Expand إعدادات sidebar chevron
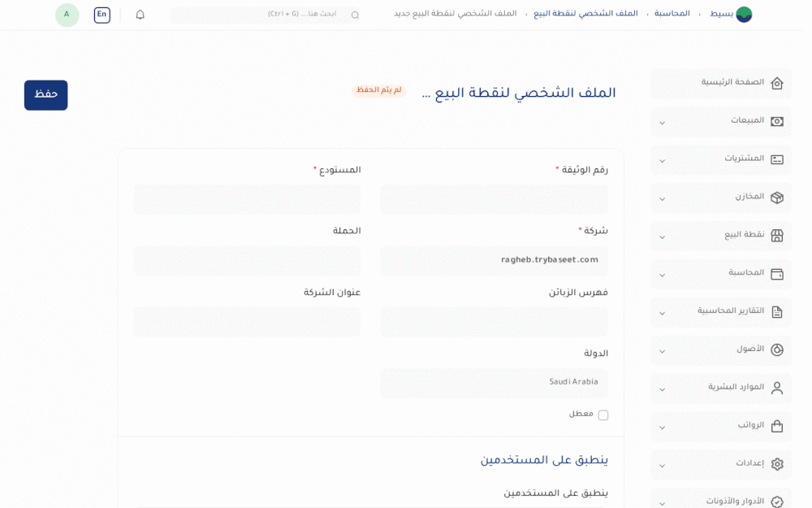The height and width of the screenshot is (508, 812). coord(662,466)
